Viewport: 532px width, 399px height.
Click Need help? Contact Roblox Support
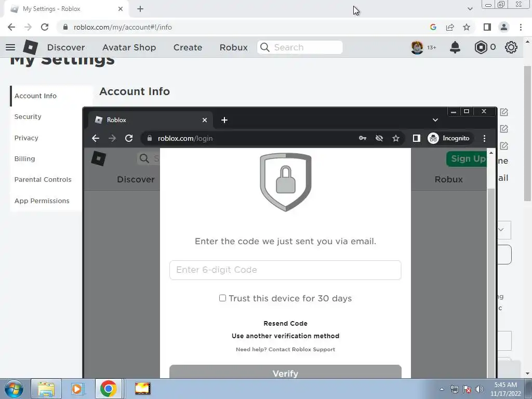pyautogui.click(x=285, y=350)
